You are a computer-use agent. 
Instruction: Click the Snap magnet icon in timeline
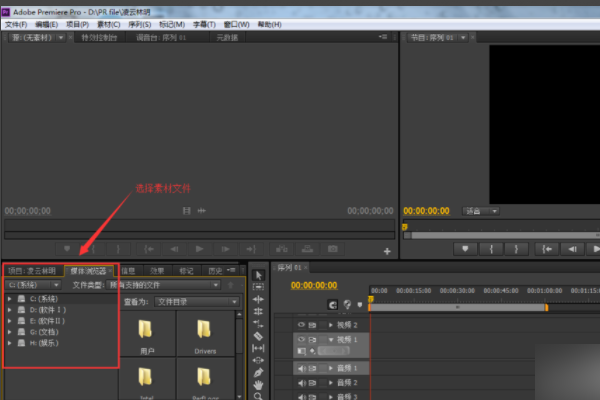pos(333,305)
